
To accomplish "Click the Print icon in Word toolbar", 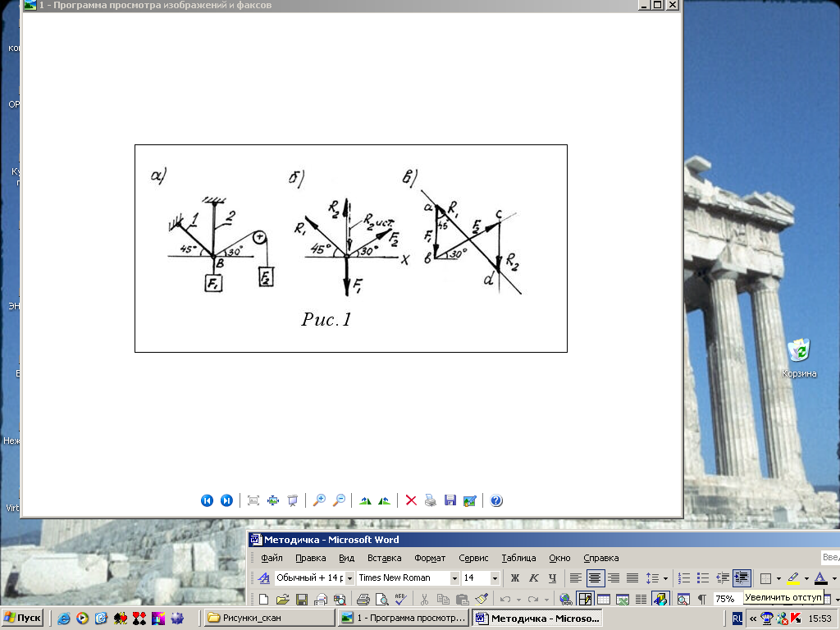I will tap(363, 599).
